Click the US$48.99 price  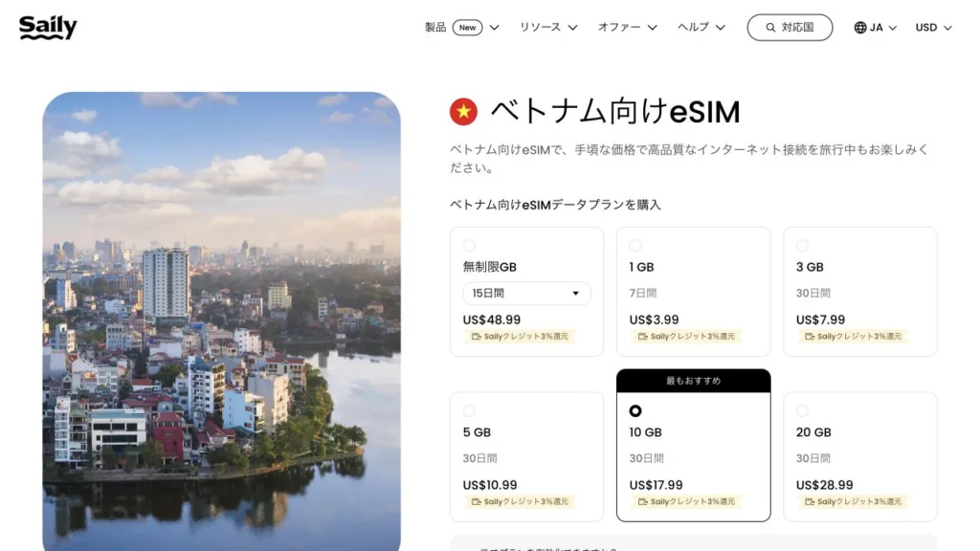point(491,320)
